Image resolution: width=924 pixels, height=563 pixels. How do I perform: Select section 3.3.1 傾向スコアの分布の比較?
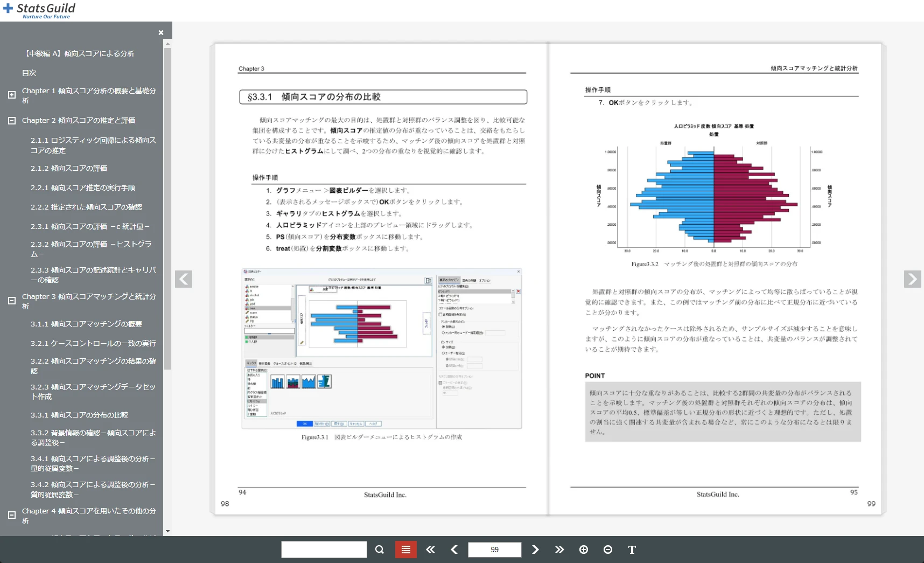pyautogui.click(x=80, y=415)
